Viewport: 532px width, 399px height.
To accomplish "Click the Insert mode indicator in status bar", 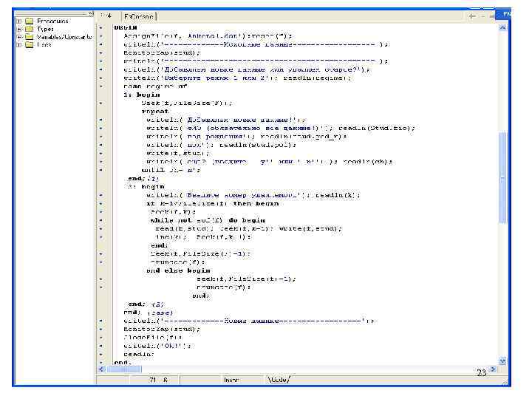I will (231, 381).
